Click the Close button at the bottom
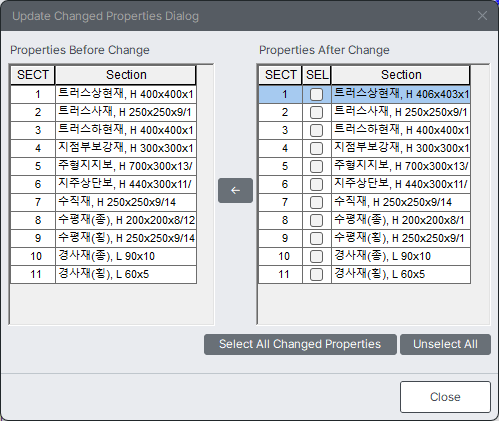499x421 pixels. pyautogui.click(x=445, y=397)
